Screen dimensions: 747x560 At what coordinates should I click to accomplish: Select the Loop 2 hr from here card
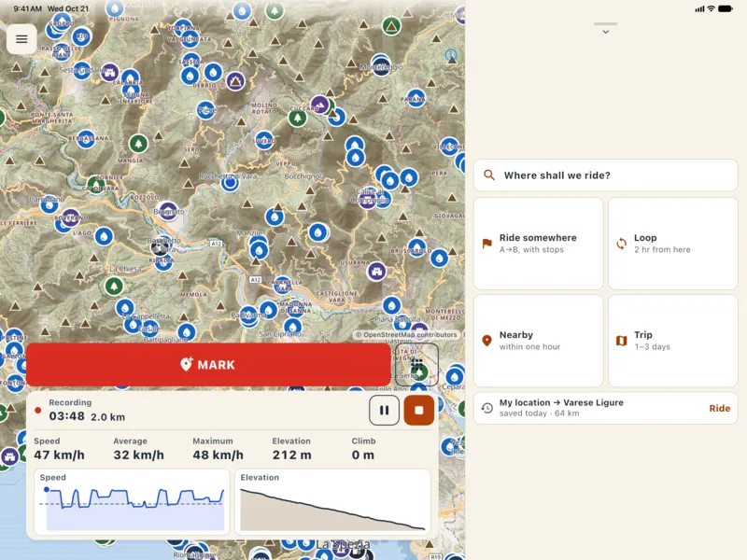tap(672, 244)
